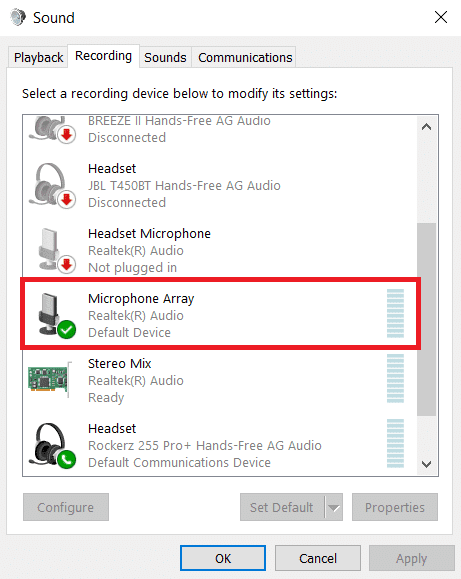Click the Stereo Mix sound card icon

click(x=50, y=379)
